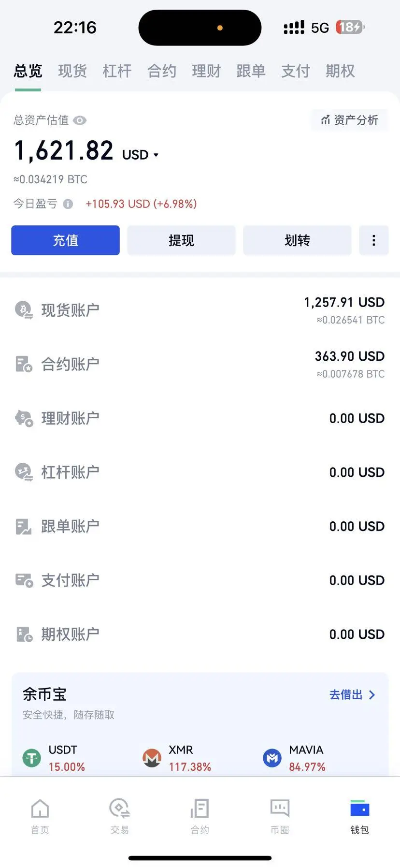Open 现货账户 spot account icon
The height and width of the screenshot is (868, 400).
tap(24, 310)
